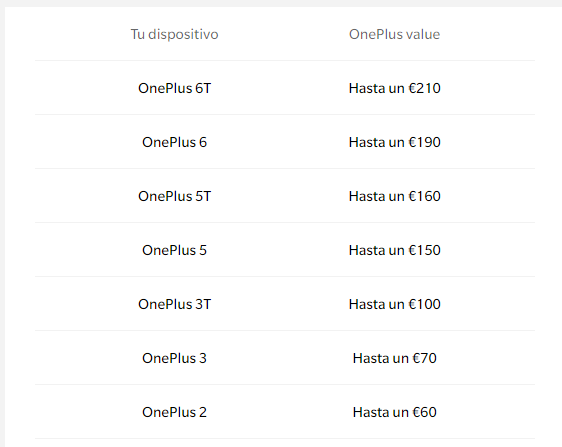Screen dimensions: 562x447
Task: Select the 'Hasta un €150' value
Action: coord(395,250)
